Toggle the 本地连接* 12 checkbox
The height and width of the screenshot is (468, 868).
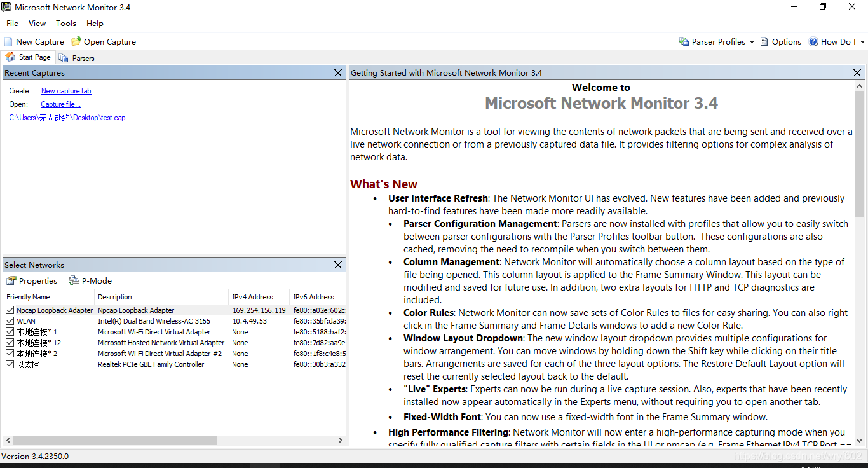(10, 343)
